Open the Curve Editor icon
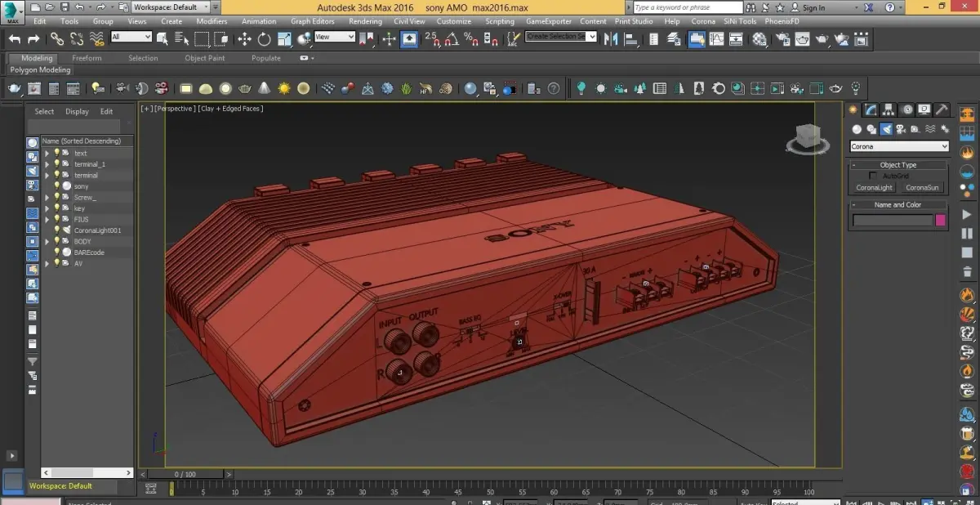980x505 pixels. pos(717,38)
